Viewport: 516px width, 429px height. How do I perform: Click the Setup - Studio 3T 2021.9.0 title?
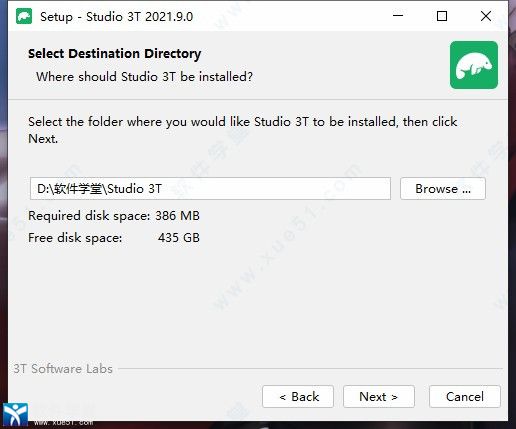117,17
